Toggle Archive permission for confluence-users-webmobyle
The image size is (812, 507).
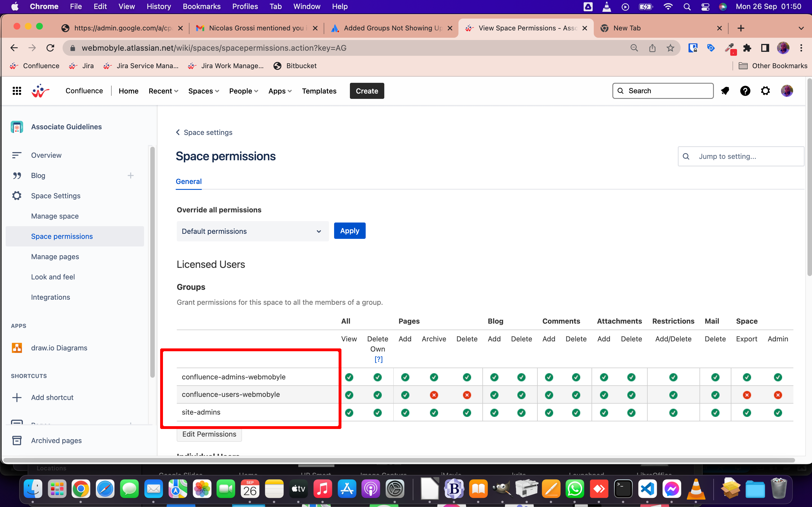pos(434,395)
